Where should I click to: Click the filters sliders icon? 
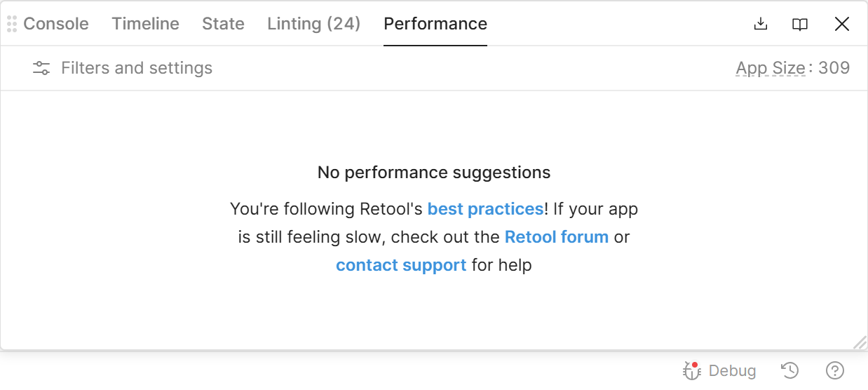[x=41, y=68]
